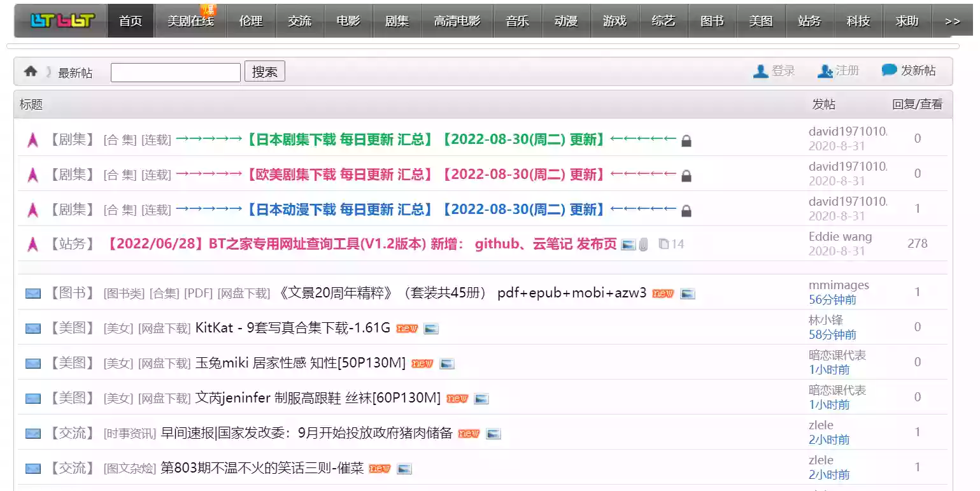Open page list via the 14 pages indicator

(x=671, y=244)
